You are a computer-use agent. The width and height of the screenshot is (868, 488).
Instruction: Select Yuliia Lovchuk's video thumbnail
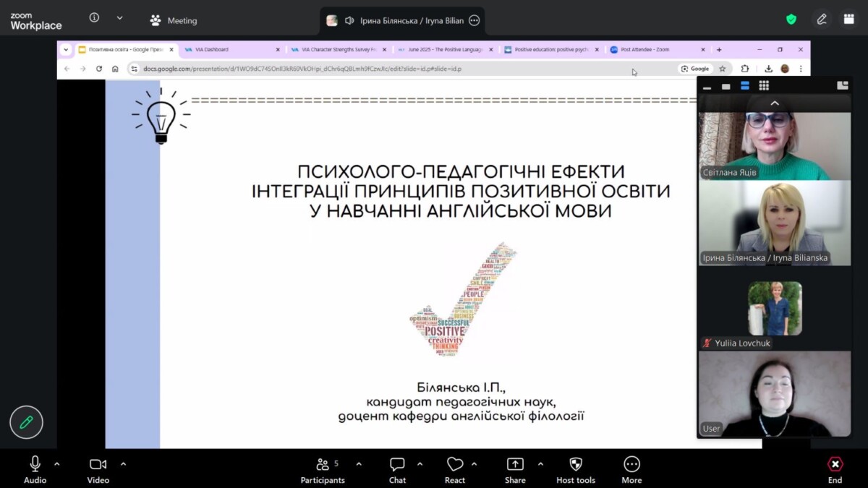pyautogui.click(x=775, y=309)
